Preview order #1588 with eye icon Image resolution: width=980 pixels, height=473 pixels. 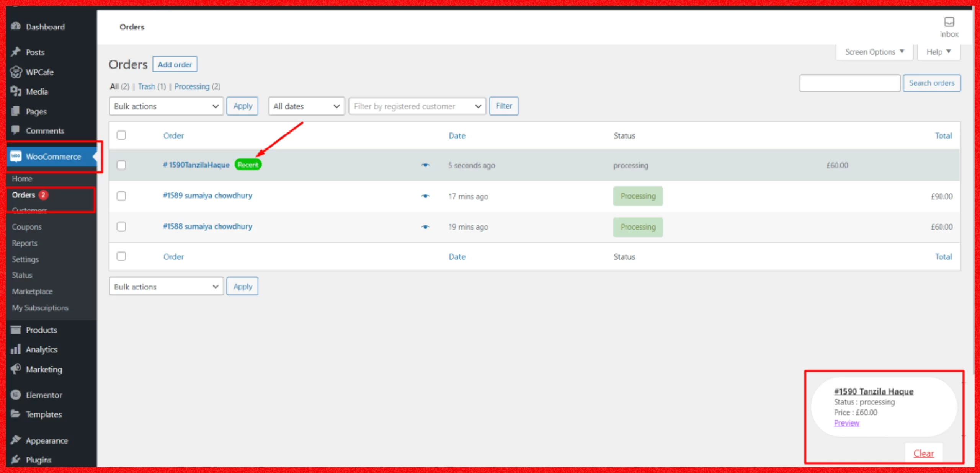[x=425, y=227]
